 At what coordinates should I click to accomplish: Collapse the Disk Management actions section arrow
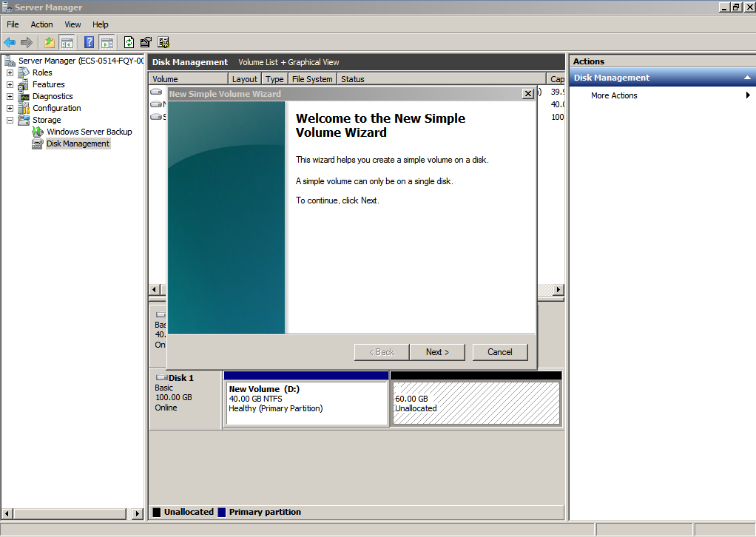coord(747,78)
